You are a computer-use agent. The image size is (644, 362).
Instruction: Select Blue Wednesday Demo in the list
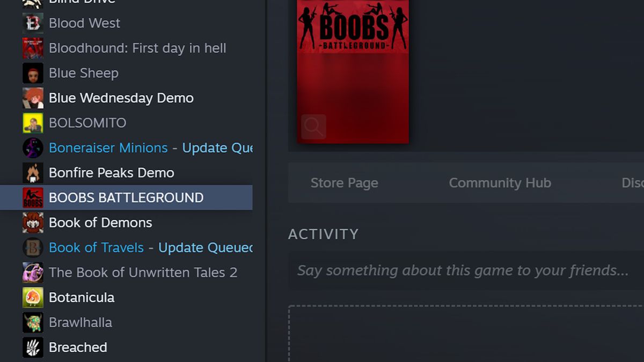click(x=126, y=98)
